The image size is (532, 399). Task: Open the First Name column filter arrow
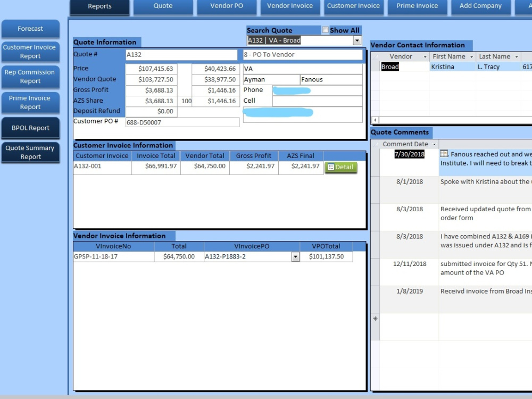pyautogui.click(x=471, y=57)
